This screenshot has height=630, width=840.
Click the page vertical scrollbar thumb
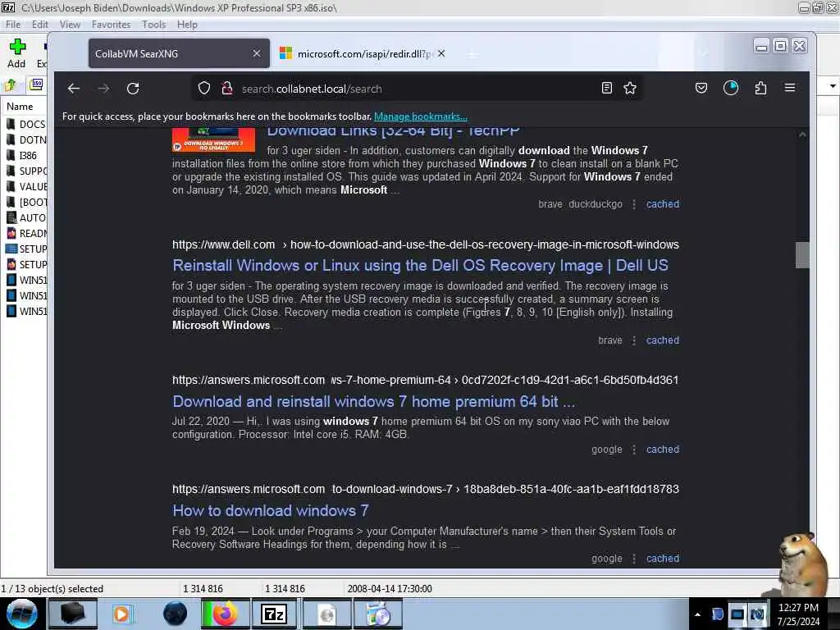(802, 254)
